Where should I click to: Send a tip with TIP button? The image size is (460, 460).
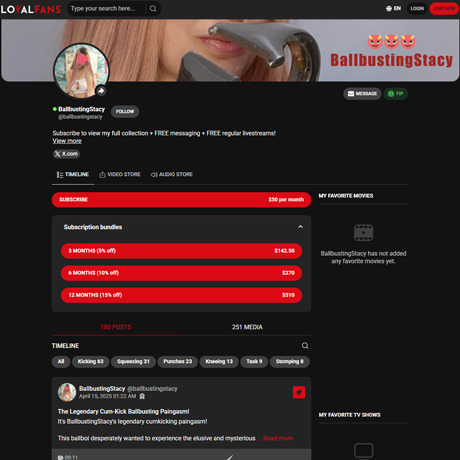point(396,94)
